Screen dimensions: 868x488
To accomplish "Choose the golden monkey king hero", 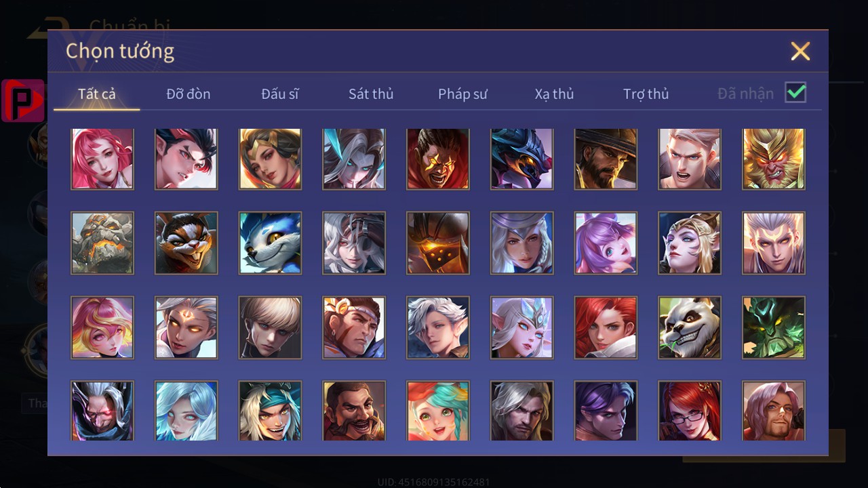I will tap(774, 159).
